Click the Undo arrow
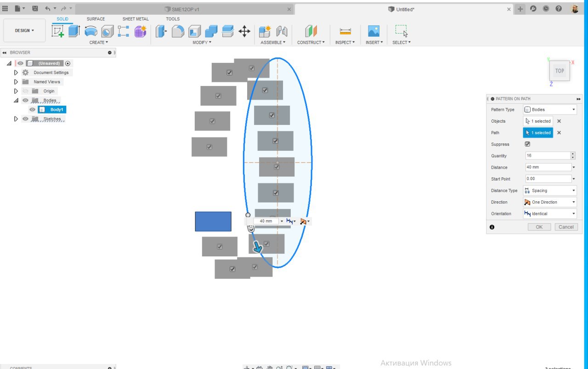The height and width of the screenshot is (369, 588). 48,9
